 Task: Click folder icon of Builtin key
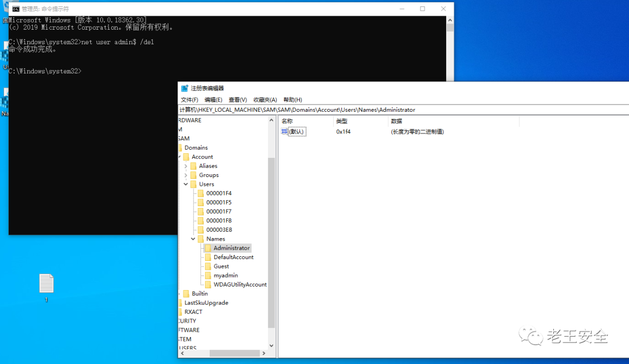pyautogui.click(x=186, y=294)
